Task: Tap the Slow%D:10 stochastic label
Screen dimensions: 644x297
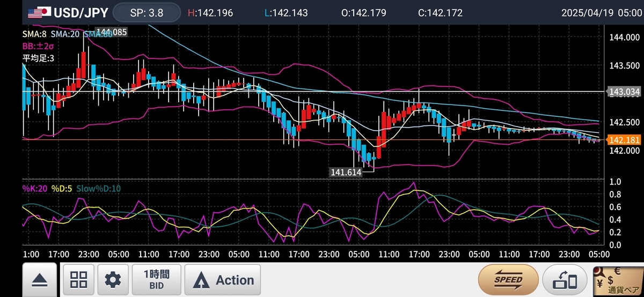Action: click(99, 188)
